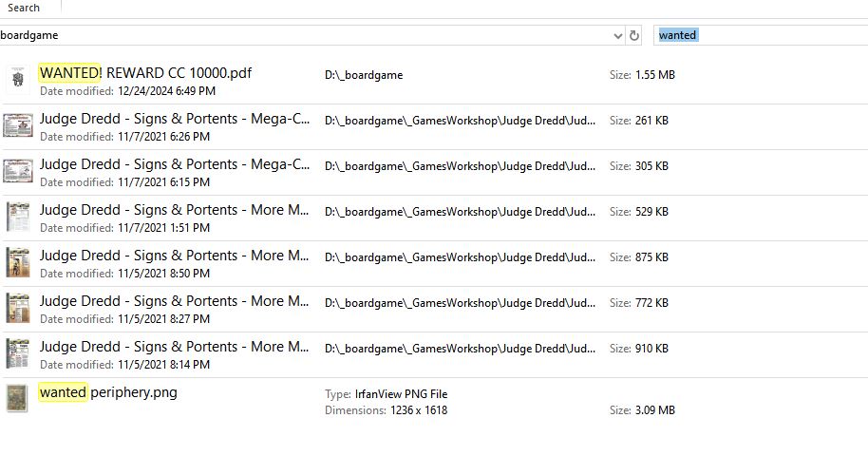Image resolution: width=868 pixels, height=475 pixels.
Task: Refresh the boardgame search results
Action: [x=634, y=36]
